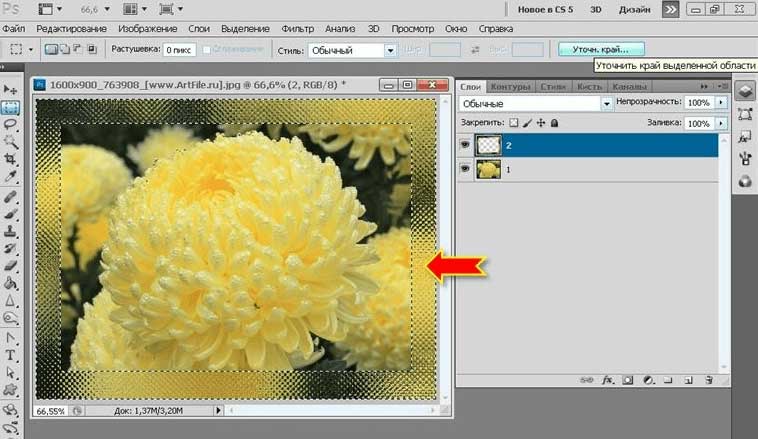Click the trash icon to delete layer
Viewport: 758px width, 439px height.
(x=708, y=380)
